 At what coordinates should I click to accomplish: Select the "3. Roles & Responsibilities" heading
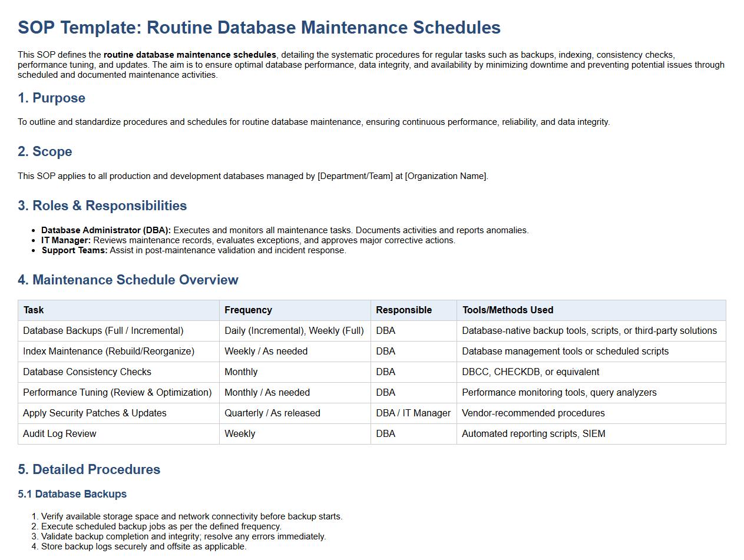pyautogui.click(x=102, y=206)
